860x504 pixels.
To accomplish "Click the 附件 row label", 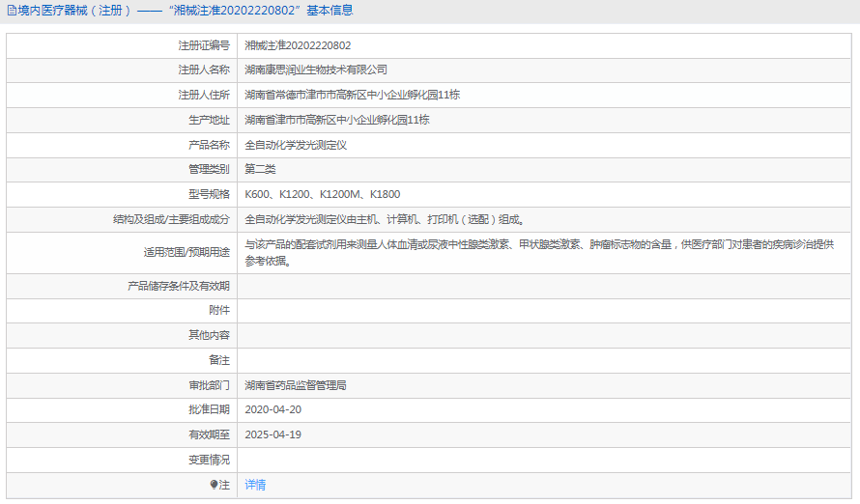I will click(x=219, y=311).
